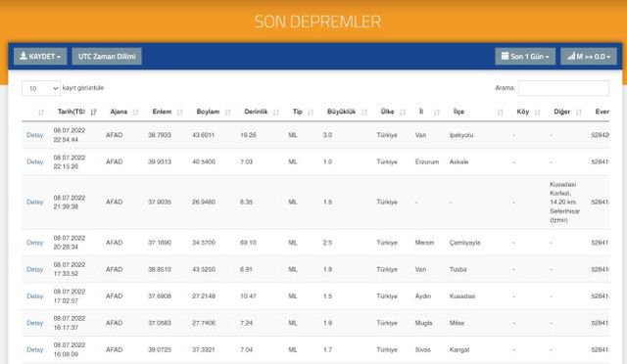This screenshot has width=627, height=364.
Task: Click the Aydın province cell
Action: [422, 296]
